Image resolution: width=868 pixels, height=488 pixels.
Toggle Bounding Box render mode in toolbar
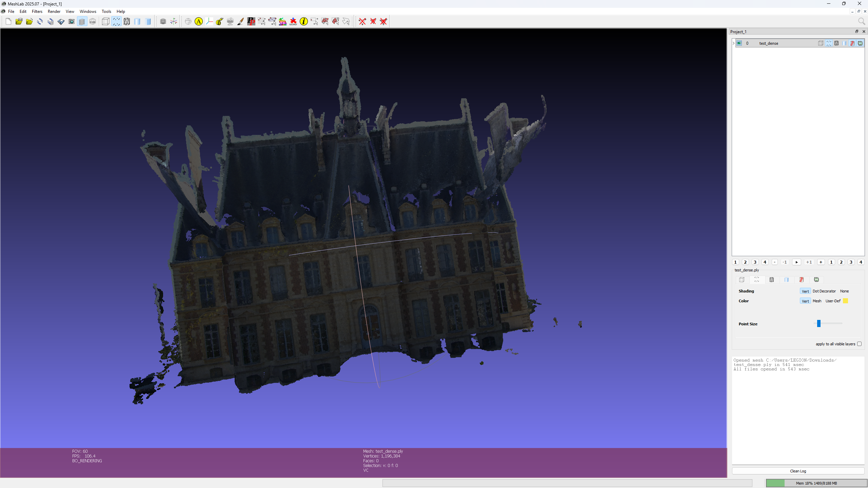point(105,22)
